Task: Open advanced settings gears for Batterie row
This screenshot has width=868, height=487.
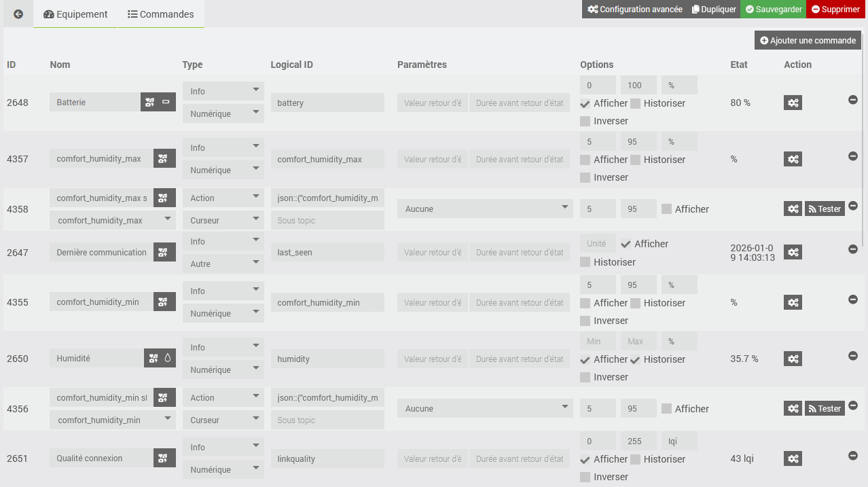Action: [x=793, y=103]
